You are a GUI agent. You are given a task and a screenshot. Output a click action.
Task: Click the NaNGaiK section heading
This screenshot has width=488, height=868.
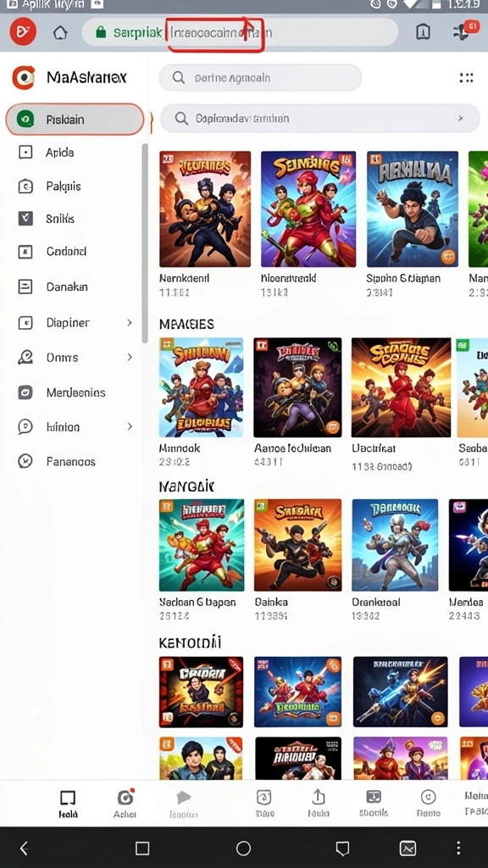tap(186, 487)
